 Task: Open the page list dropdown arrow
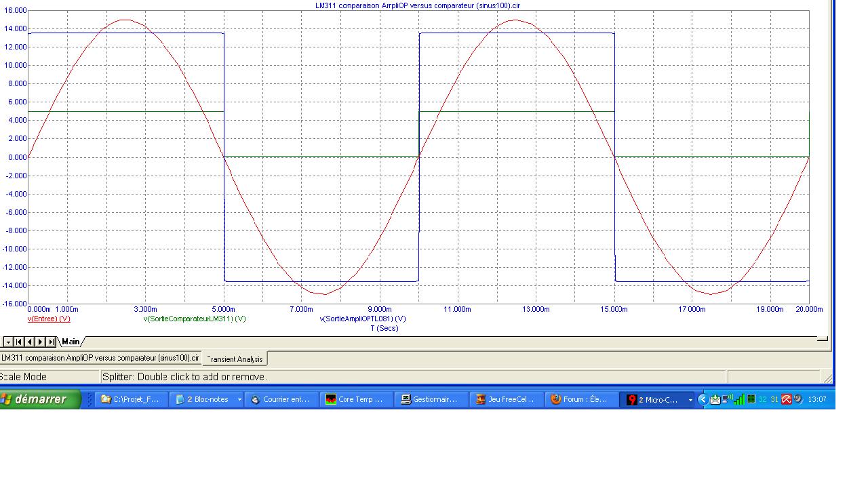point(8,342)
